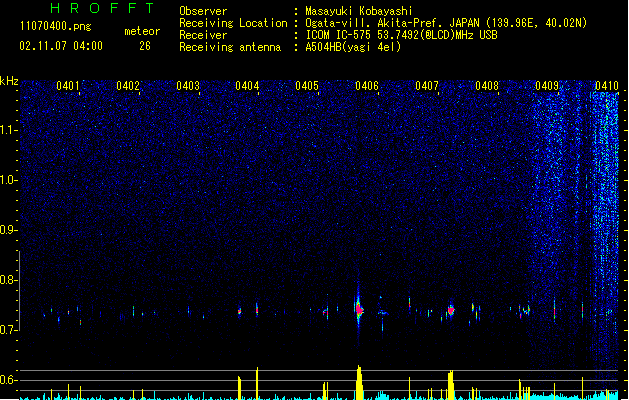This screenshot has height=400, width=629.
Task: Click the date 02.11.07 04:00
Action: 61,46
